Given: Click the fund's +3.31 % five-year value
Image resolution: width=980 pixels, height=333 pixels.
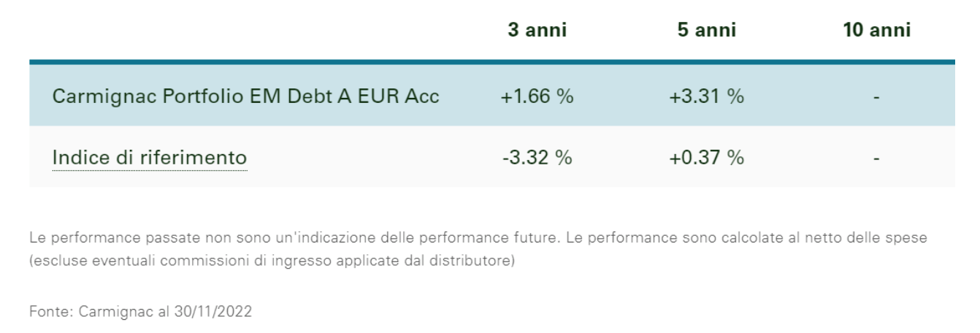Looking at the screenshot, I should [x=706, y=96].
